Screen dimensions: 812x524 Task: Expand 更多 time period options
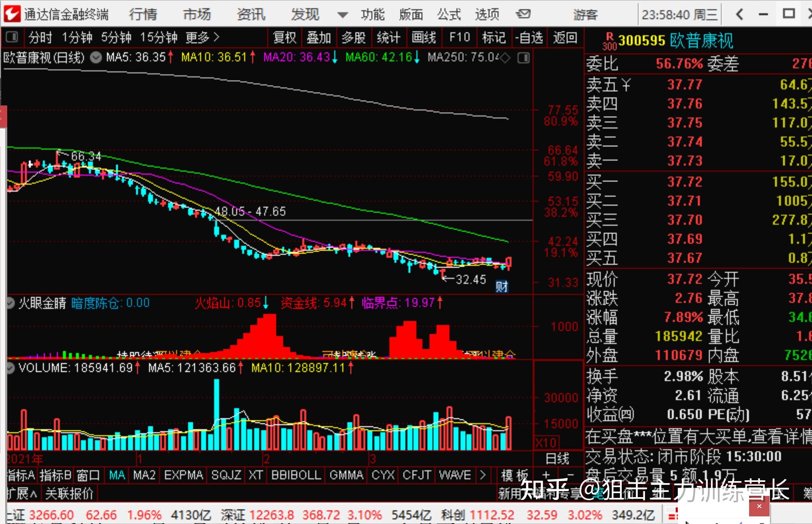pos(203,38)
